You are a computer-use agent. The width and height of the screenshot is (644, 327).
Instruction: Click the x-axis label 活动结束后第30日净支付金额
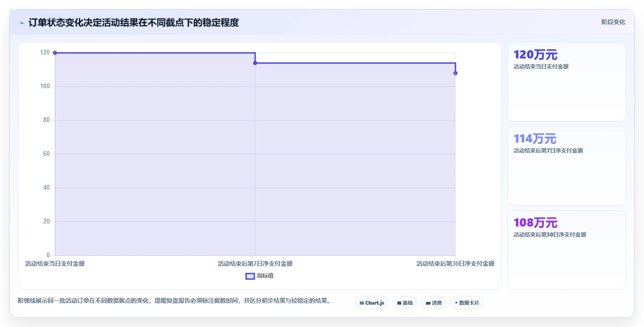(x=455, y=264)
